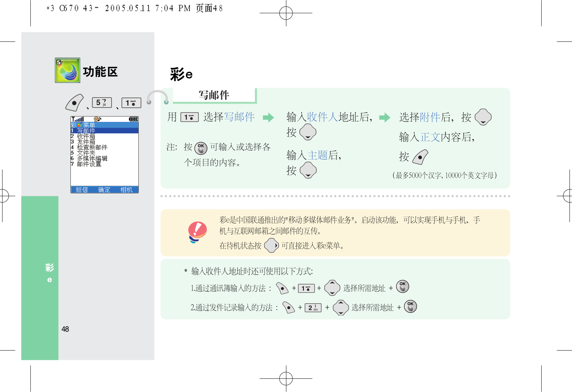Click the 1 key icon before 选择写邮件
This screenshot has width=572, height=392.
click(x=189, y=117)
